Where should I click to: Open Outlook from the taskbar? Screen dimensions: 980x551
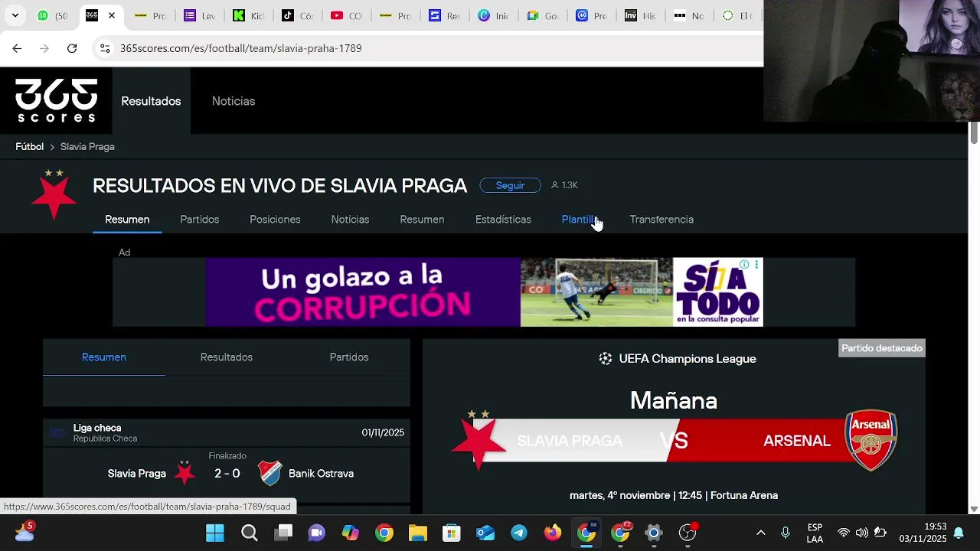point(485,533)
